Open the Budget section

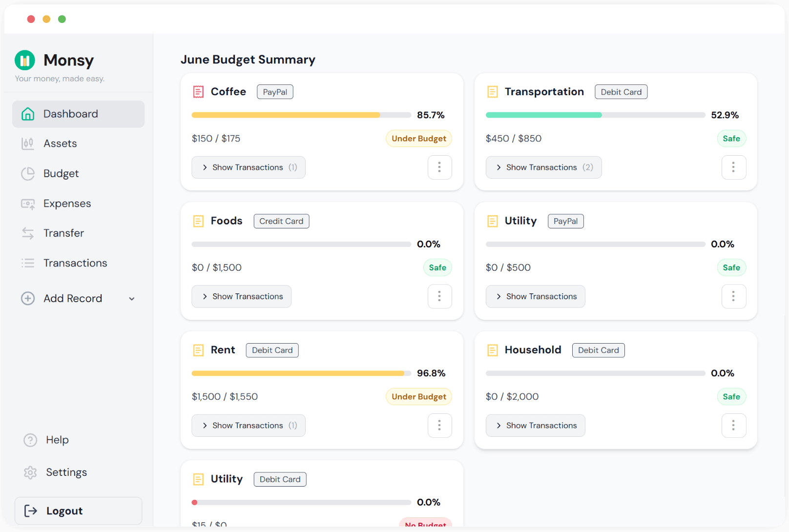click(x=28, y=173)
